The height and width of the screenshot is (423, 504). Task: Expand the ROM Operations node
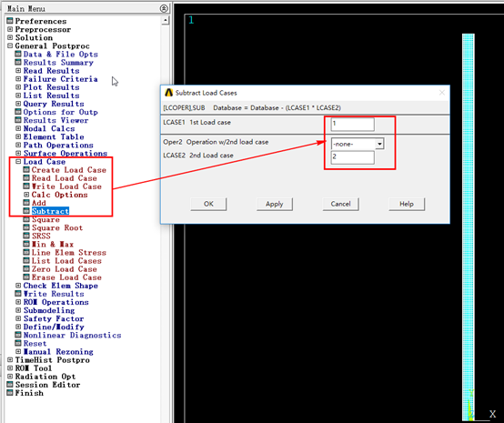click(x=18, y=302)
